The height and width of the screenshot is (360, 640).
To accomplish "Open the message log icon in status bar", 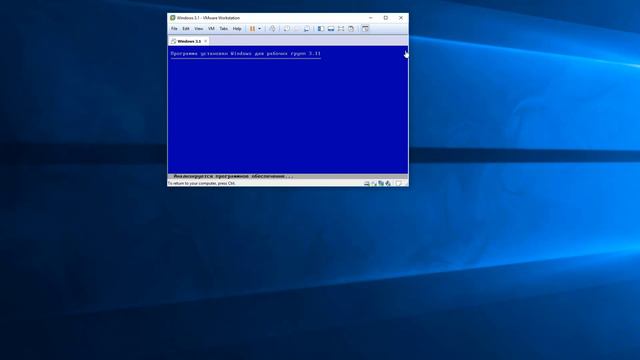I will 398,184.
